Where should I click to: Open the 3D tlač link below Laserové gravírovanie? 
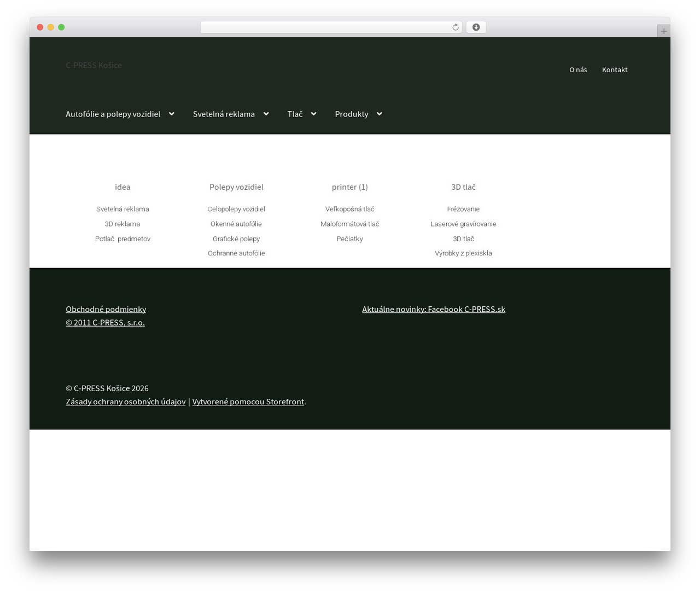[x=463, y=239]
